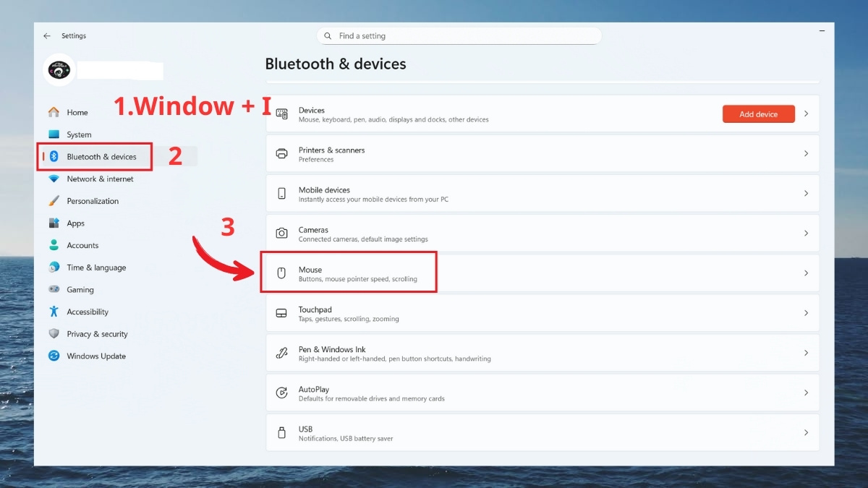Click the Home house icon
This screenshot has height=488, width=868.
click(x=54, y=112)
